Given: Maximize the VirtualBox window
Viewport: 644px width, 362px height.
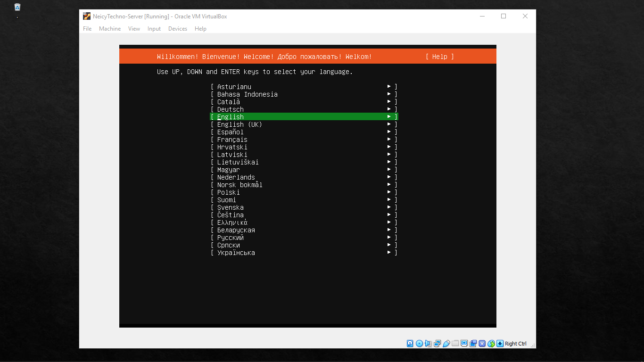Looking at the screenshot, I should coord(504,16).
